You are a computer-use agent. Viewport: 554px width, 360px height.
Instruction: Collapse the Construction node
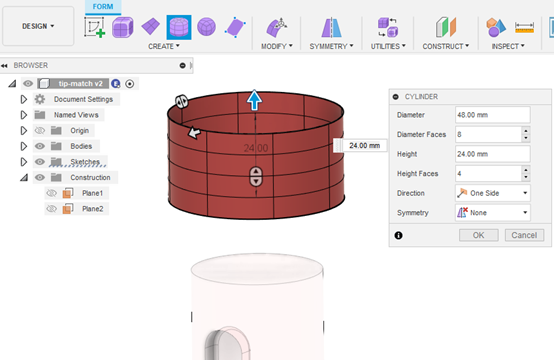tap(24, 178)
